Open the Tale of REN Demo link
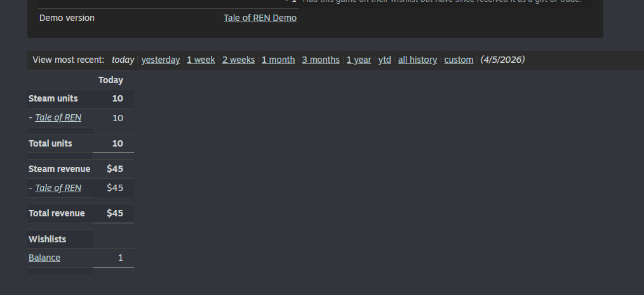This screenshot has height=295, width=644. [x=260, y=18]
